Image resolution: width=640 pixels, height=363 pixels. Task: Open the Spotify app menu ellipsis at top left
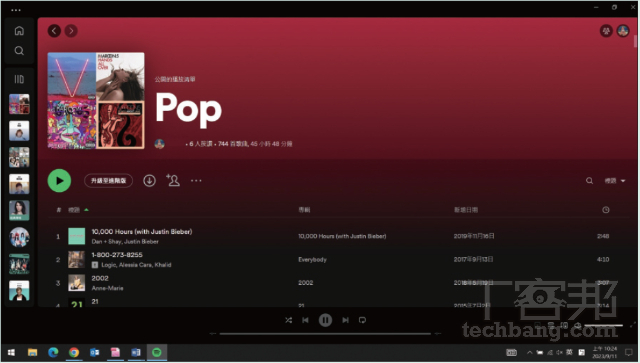tap(16, 10)
